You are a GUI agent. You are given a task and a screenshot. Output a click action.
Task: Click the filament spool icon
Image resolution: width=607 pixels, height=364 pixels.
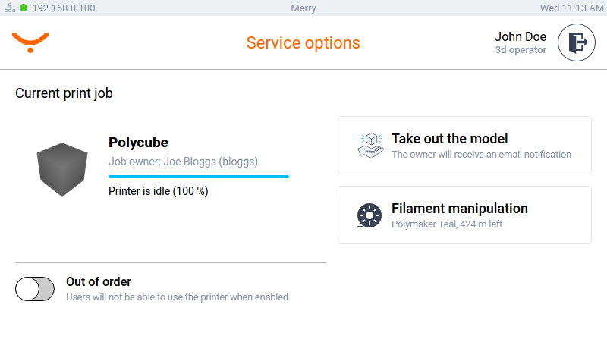pos(370,215)
